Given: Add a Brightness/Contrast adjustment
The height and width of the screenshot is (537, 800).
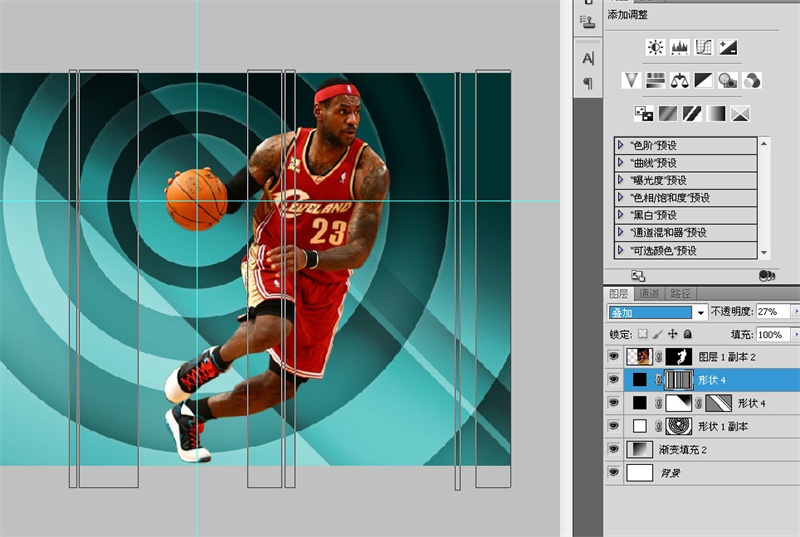Looking at the screenshot, I should pyautogui.click(x=655, y=47).
